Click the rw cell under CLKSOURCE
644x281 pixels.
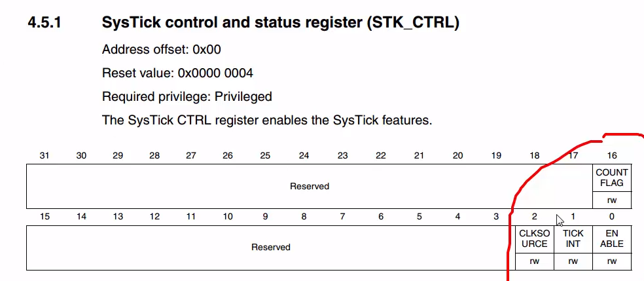coord(534,262)
